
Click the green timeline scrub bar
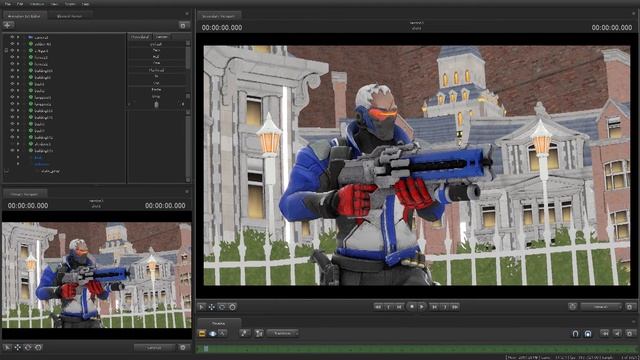point(416,349)
